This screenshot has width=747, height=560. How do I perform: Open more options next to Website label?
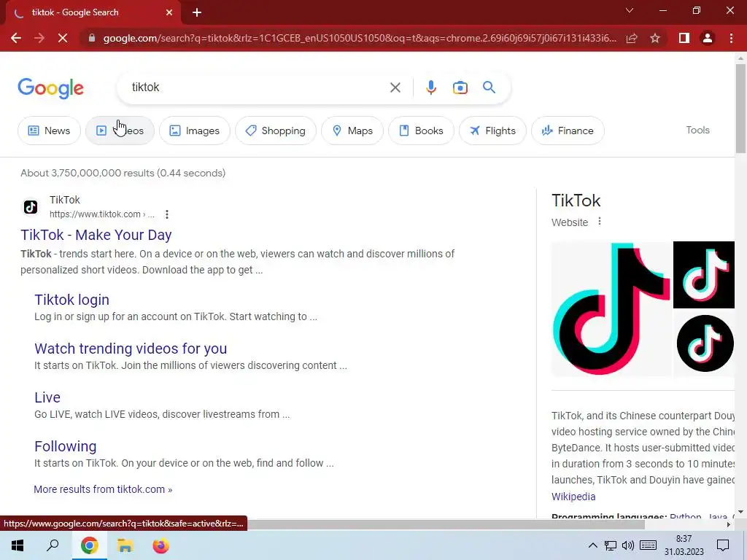coord(600,222)
